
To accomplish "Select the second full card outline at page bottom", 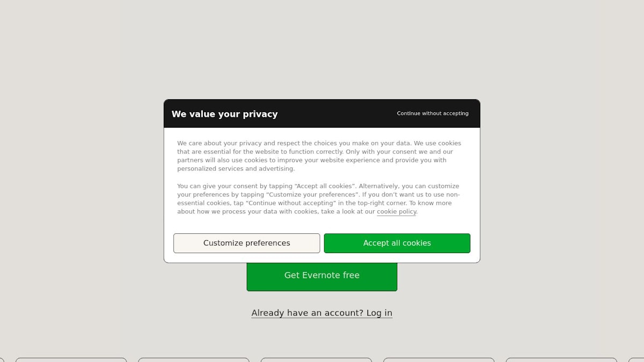I will (193, 360).
